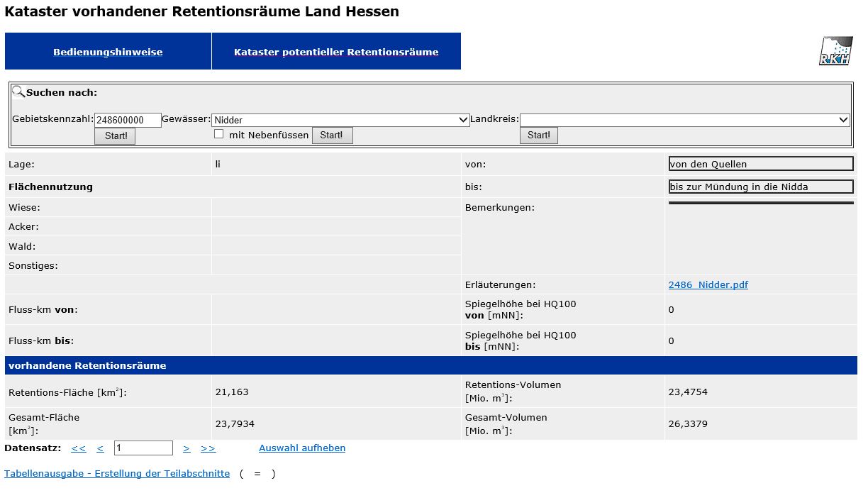Jump to first record with << link

(79, 448)
